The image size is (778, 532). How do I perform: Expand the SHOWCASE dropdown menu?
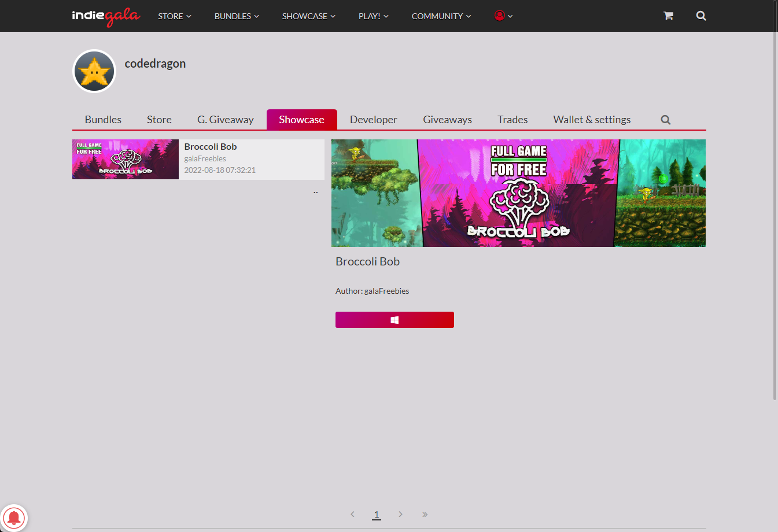click(309, 16)
